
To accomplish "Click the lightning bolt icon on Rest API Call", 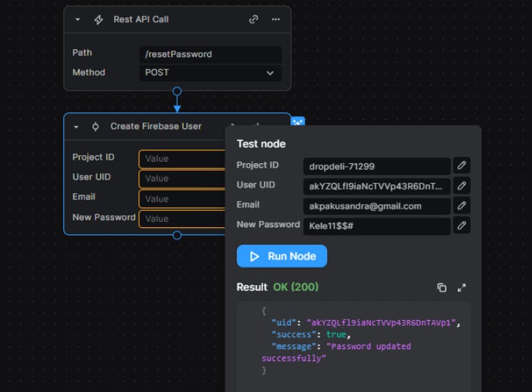I will click(99, 19).
